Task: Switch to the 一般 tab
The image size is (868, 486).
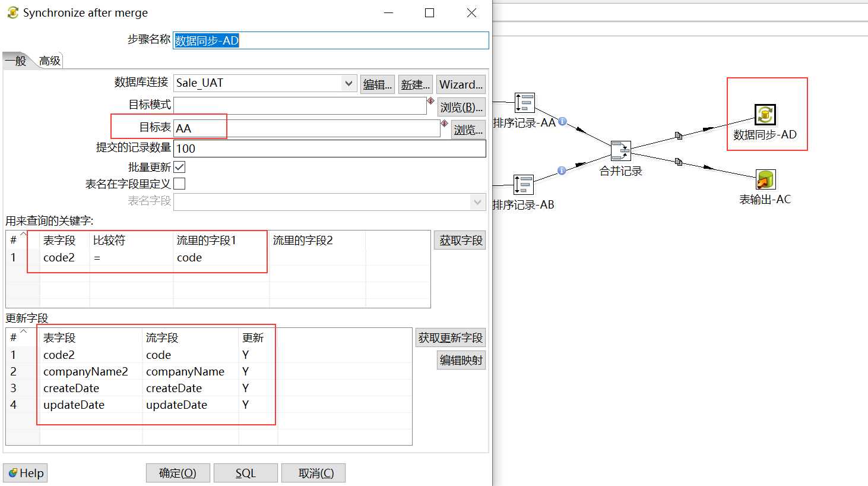Action: click(x=16, y=61)
